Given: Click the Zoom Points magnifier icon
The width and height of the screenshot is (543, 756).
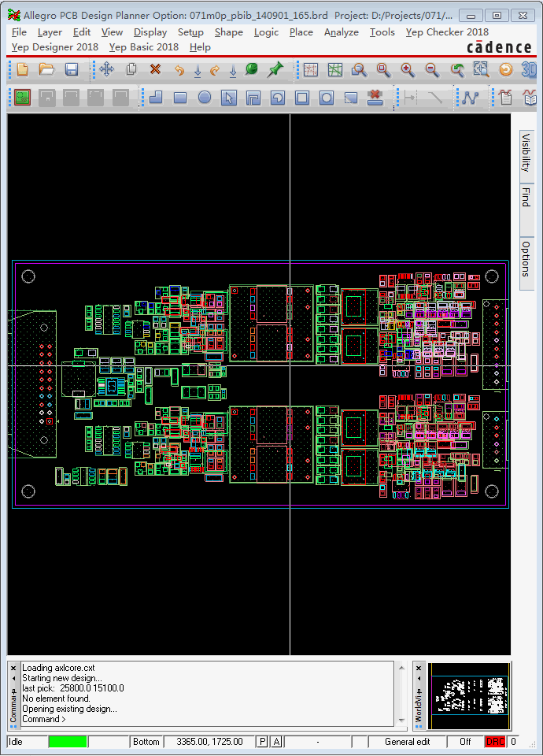Looking at the screenshot, I should (359, 70).
